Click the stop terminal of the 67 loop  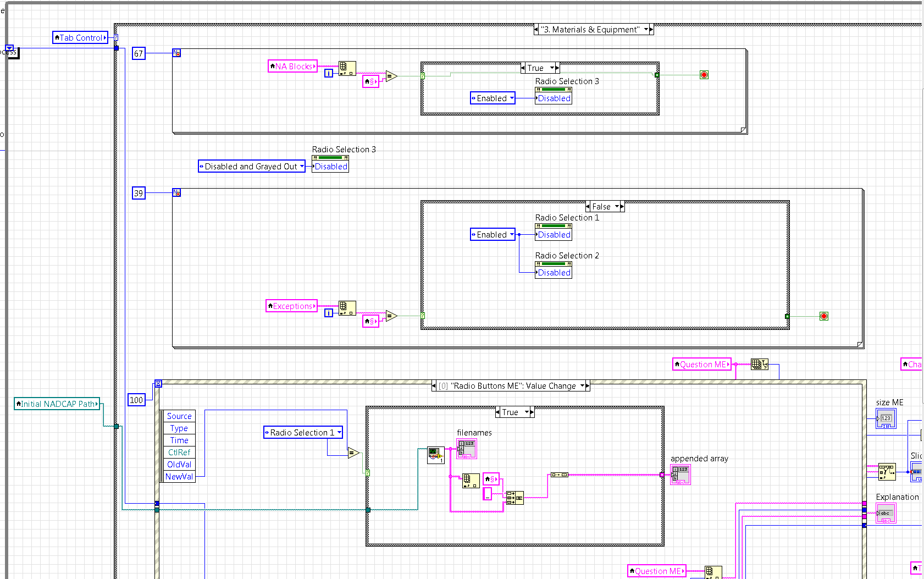click(704, 75)
